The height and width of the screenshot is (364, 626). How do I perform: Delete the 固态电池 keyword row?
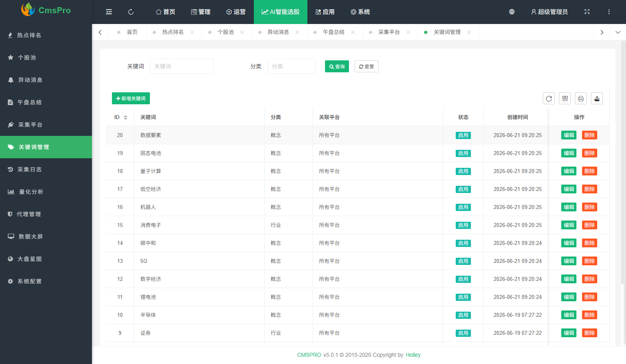[589, 153]
